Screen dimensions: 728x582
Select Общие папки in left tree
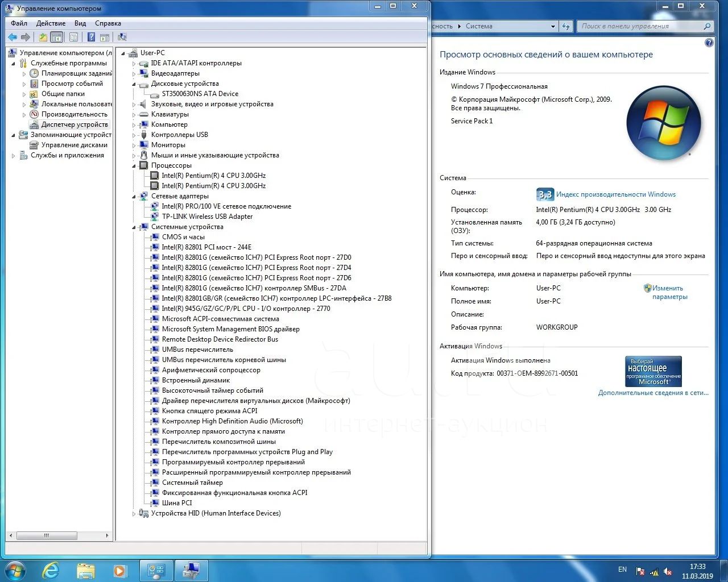pos(63,94)
